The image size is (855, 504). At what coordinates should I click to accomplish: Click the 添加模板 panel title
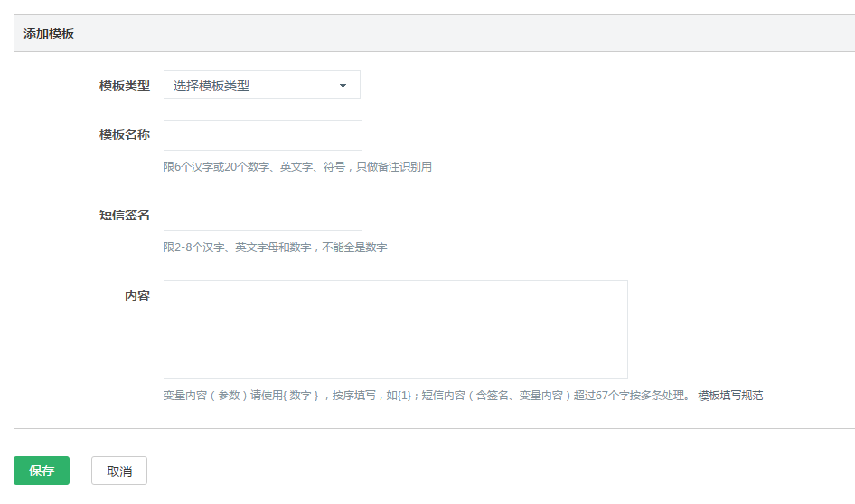[x=49, y=33]
